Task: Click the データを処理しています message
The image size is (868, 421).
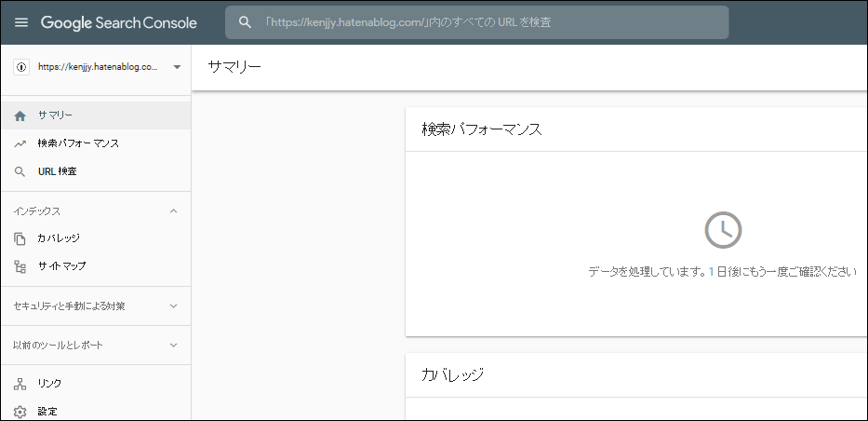Action: pos(723,271)
